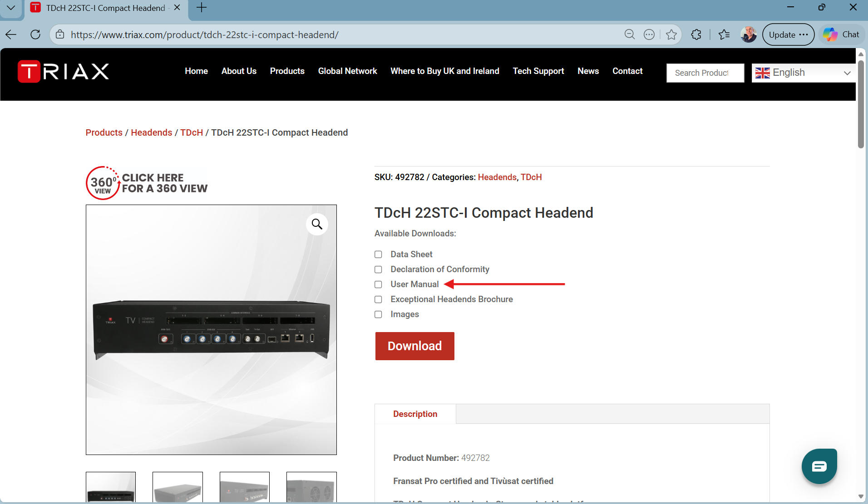Image resolution: width=868 pixels, height=504 pixels.
Task: Click the Data Sheet label
Action: (411, 254)
